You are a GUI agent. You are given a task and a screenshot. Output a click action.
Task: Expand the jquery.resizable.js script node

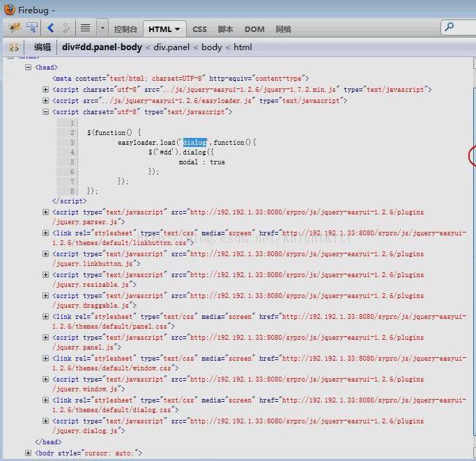pos(45,275)
